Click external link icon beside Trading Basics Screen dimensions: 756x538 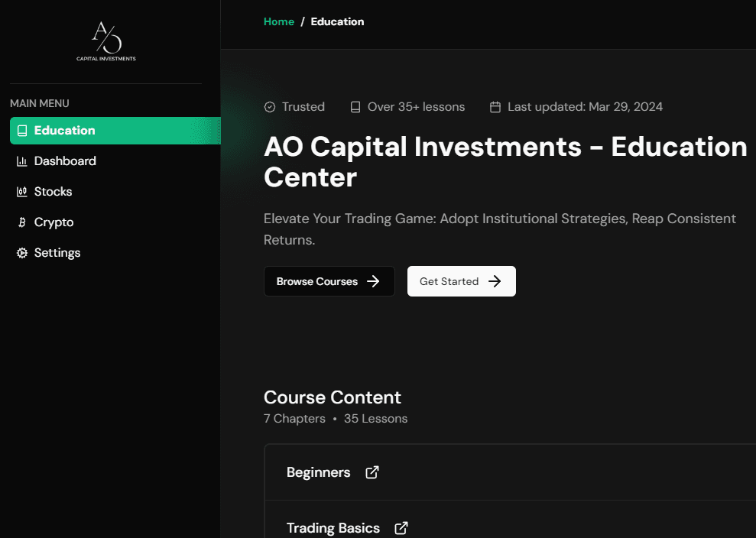coord(401,528)
